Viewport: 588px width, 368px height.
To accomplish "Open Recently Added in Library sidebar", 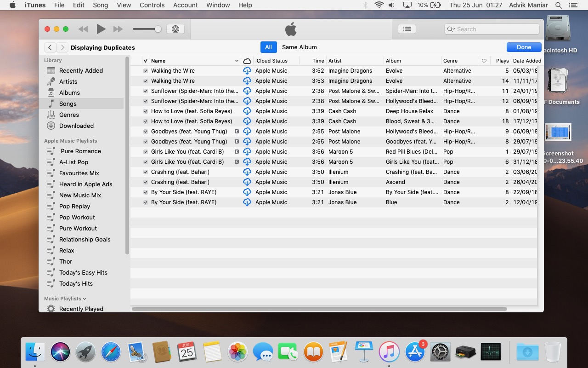I will (81, 70).
